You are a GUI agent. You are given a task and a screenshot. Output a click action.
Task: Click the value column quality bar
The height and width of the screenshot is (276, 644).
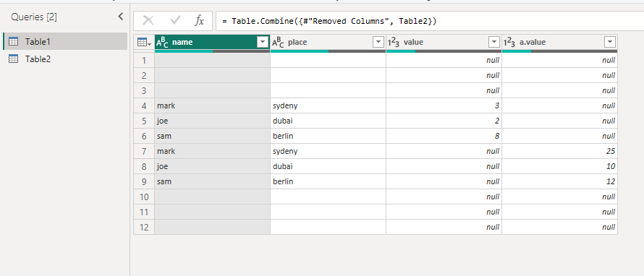(444, 51)
